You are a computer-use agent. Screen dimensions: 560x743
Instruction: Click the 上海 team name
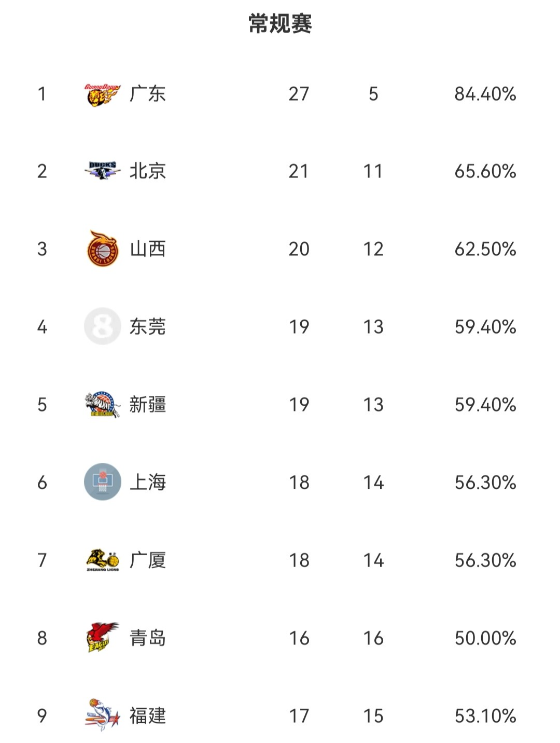(148, 483)
